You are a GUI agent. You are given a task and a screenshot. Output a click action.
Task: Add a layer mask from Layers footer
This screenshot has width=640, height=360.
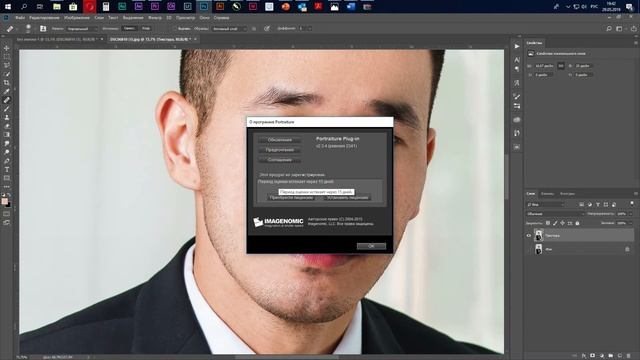(x=593, y=356)
